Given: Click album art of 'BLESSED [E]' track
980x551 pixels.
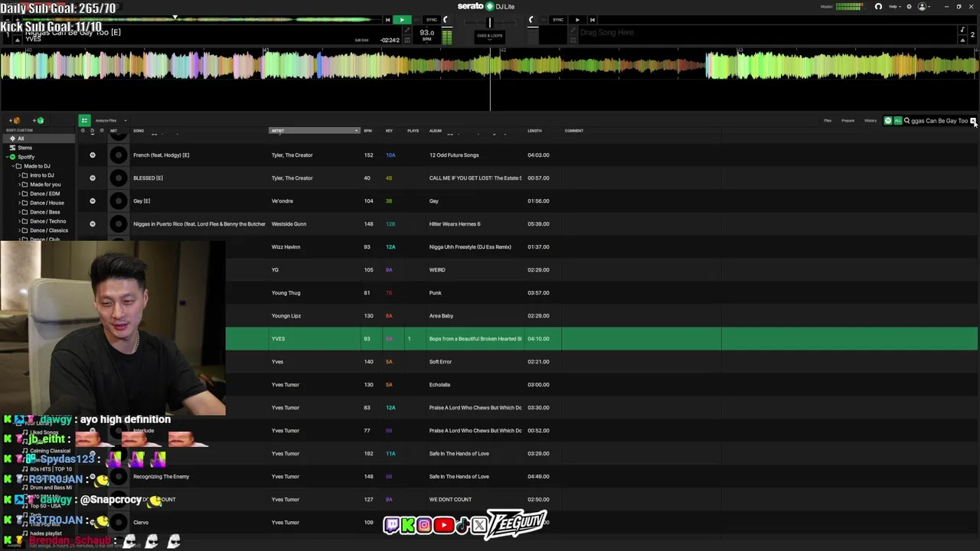Looking at the screenshot, I should click(118, 178).
